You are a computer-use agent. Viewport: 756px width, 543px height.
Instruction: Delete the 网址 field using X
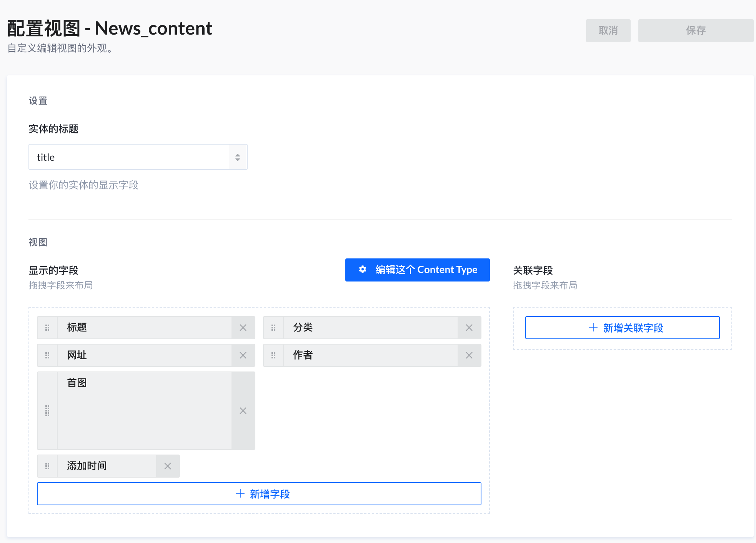click(243, 355)
